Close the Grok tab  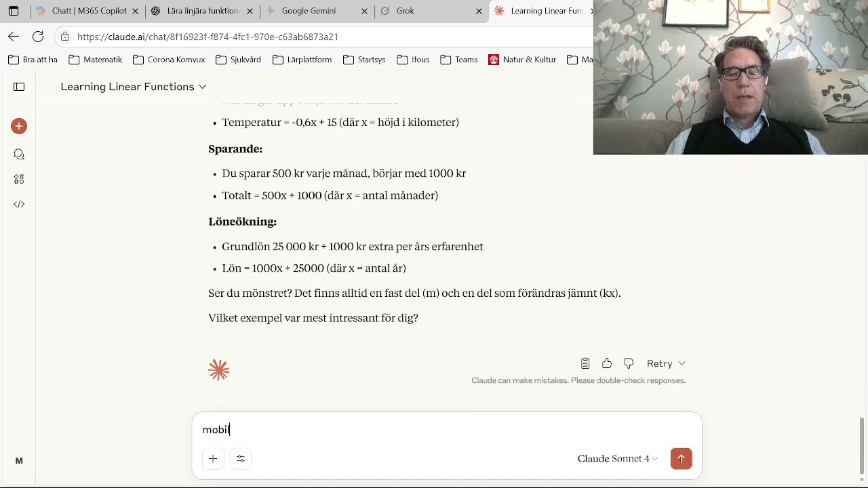click(479, 12)
